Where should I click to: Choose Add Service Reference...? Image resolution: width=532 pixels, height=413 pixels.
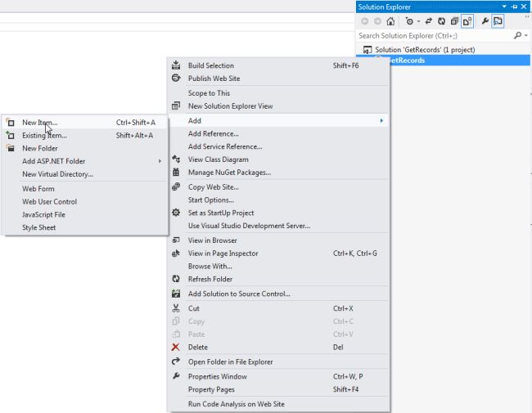pyautogui.click(x=278, y=146)
